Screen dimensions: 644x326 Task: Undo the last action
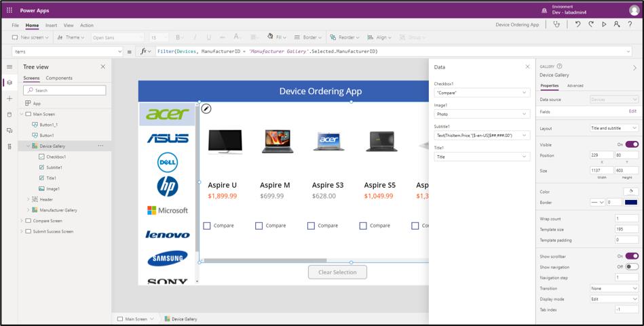coord(577,24)
